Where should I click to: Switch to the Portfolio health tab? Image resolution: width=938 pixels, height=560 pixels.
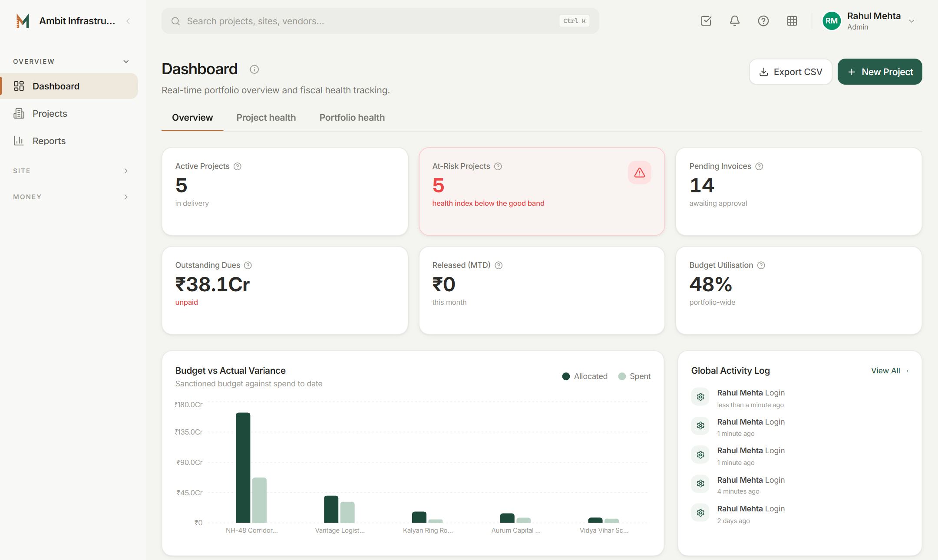[x=352, y=118]
